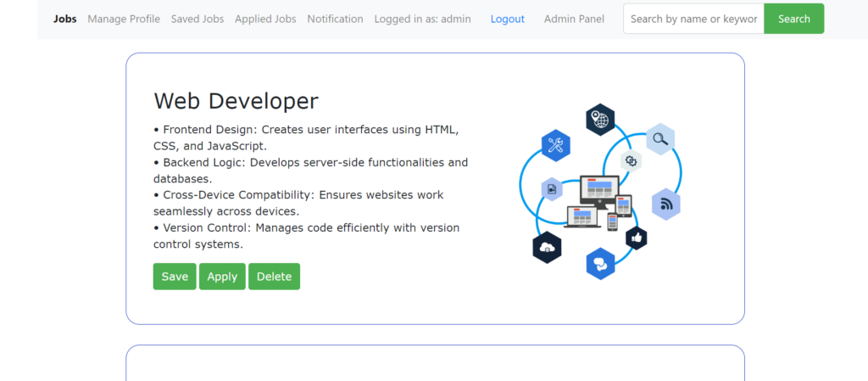Open Saved Jobs in navbar
The image size is (868, 381).
coord(197,19)
